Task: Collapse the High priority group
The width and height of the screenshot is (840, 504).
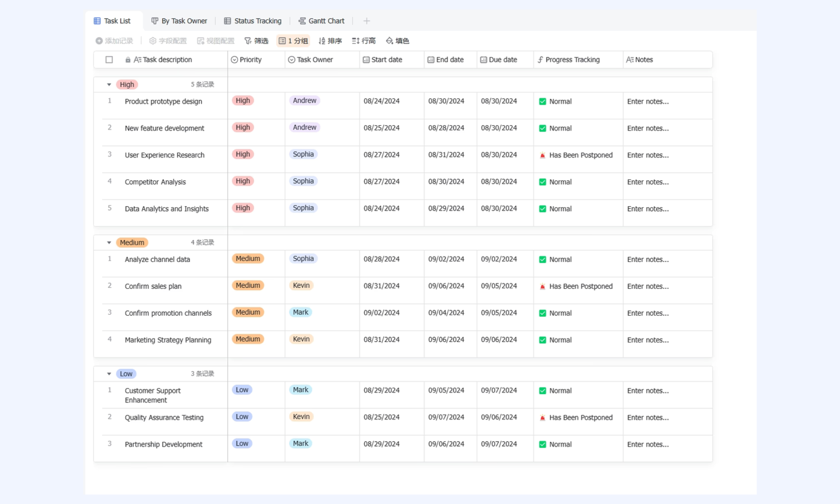Action: click(x=109, y=85)
